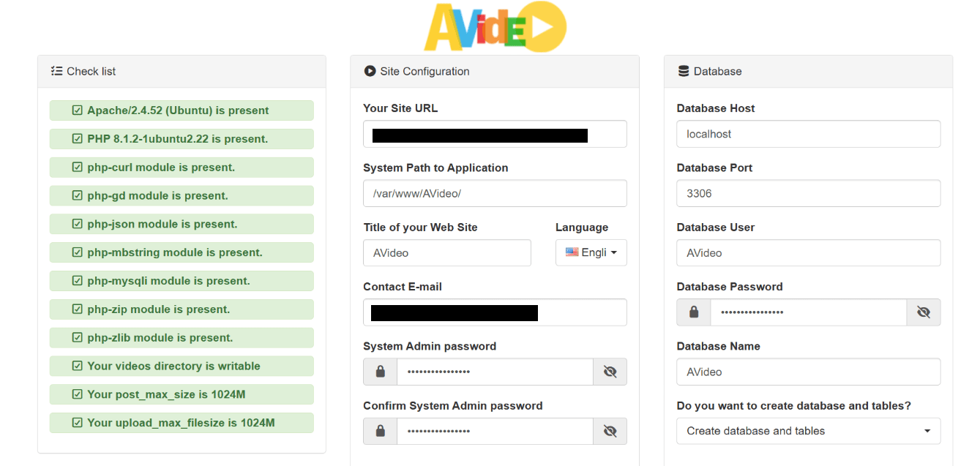Select the System Path to Application field
Screen dimensions: 980x466
coord(495,194)
